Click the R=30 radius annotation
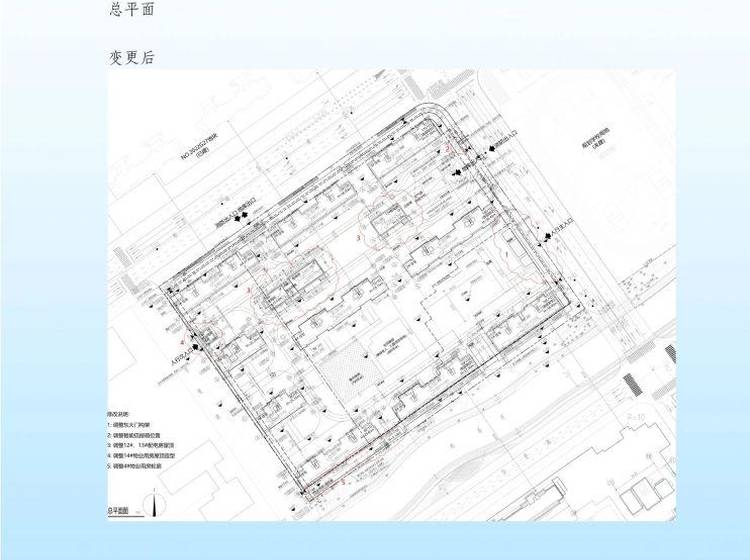Screen dimensions: 750x560 point(636,417)
